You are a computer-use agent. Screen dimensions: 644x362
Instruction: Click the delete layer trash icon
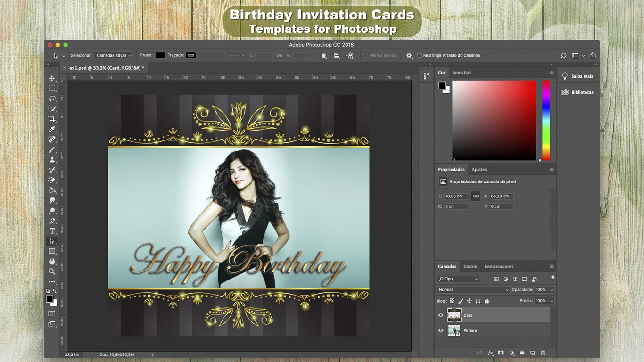coord(543,353)
